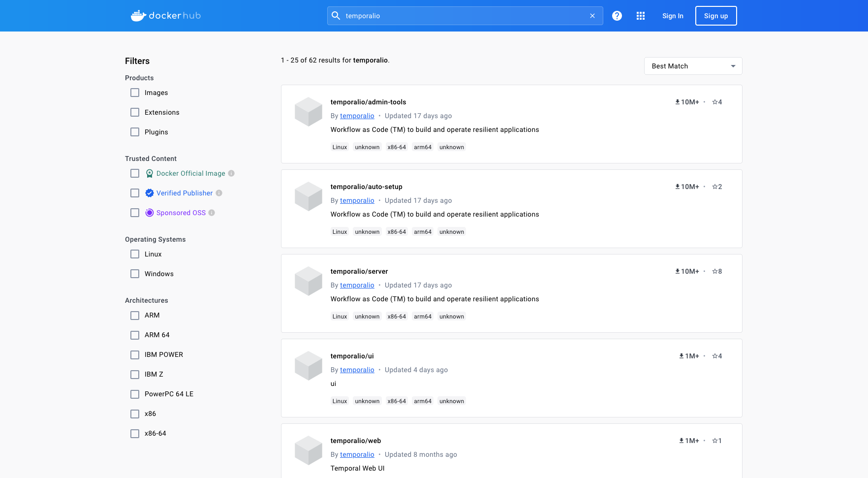Check the Extensions filter

135,112
